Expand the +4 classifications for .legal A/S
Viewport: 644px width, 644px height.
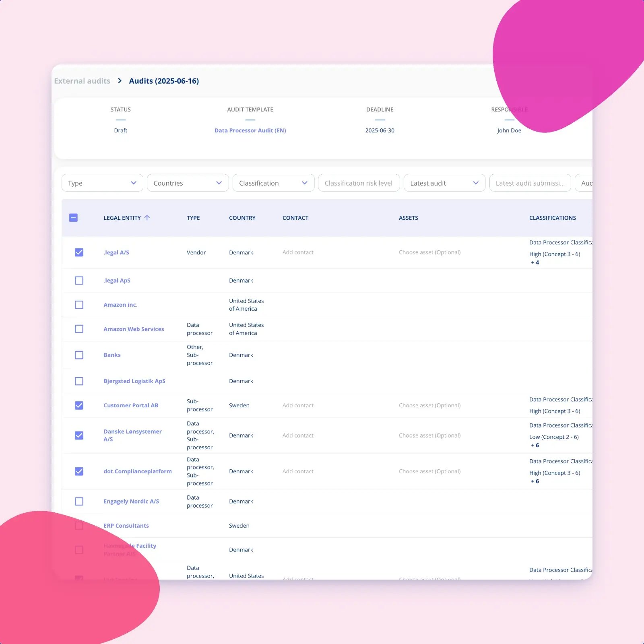point(535,262)
